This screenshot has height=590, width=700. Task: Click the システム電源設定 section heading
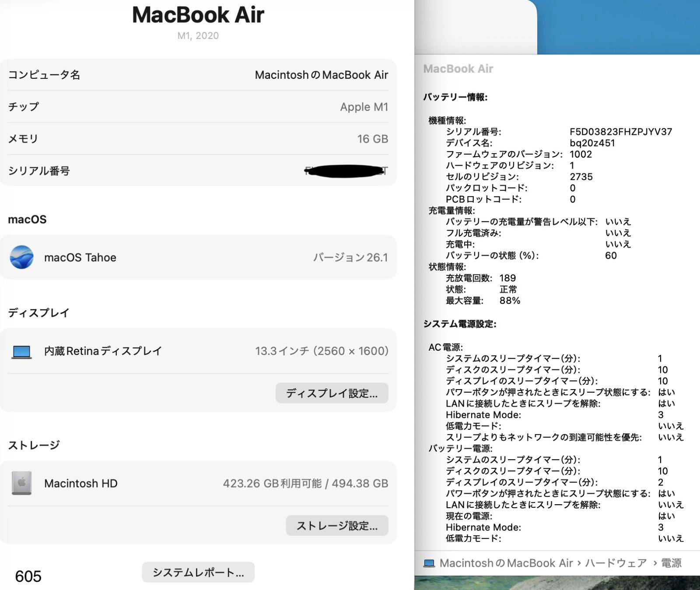pos(459,324)
